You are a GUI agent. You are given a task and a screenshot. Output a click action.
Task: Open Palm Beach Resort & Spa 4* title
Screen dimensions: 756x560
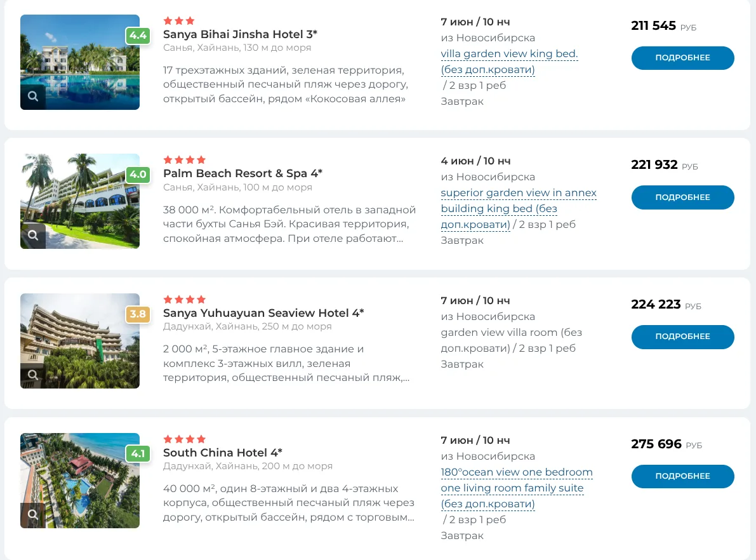click(242, 173)
